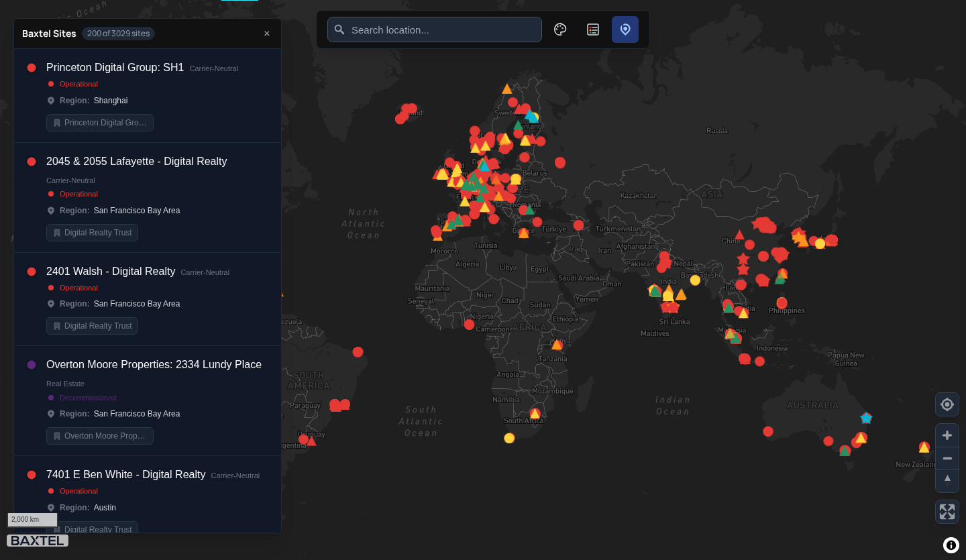The height and width of the screenshot is (560, 966).
Task: Click the 2,000 km scale bar
Action: (x=32, y=520)
